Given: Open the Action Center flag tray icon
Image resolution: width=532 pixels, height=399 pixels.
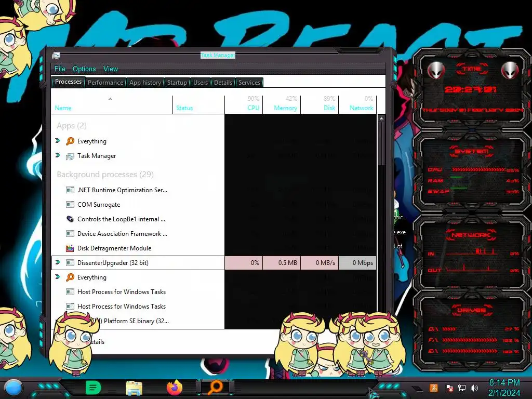Looking at the screenshot, I should (449, 388).
